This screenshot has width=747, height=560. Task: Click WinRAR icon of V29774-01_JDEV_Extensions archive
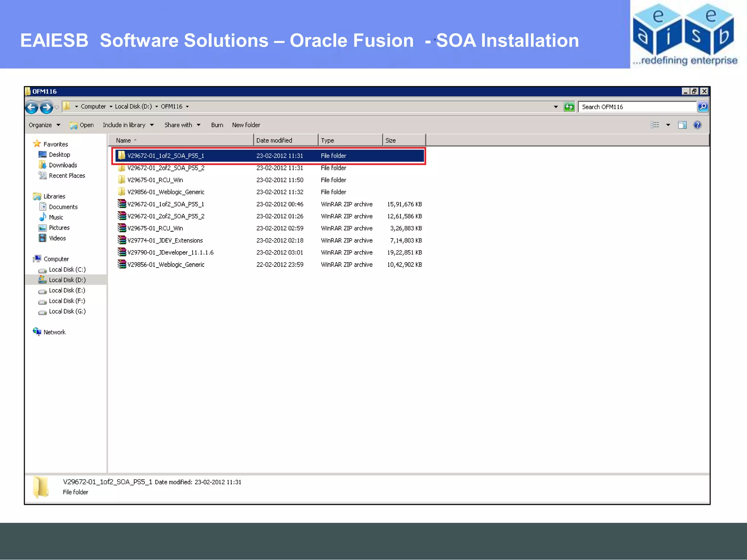[121, 240]
